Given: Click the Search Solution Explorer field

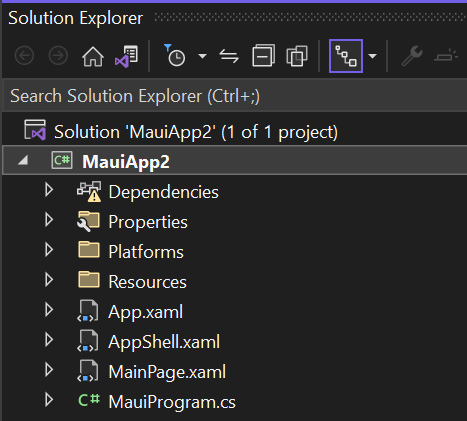Looking at the screenshot, I should point(234,96).
